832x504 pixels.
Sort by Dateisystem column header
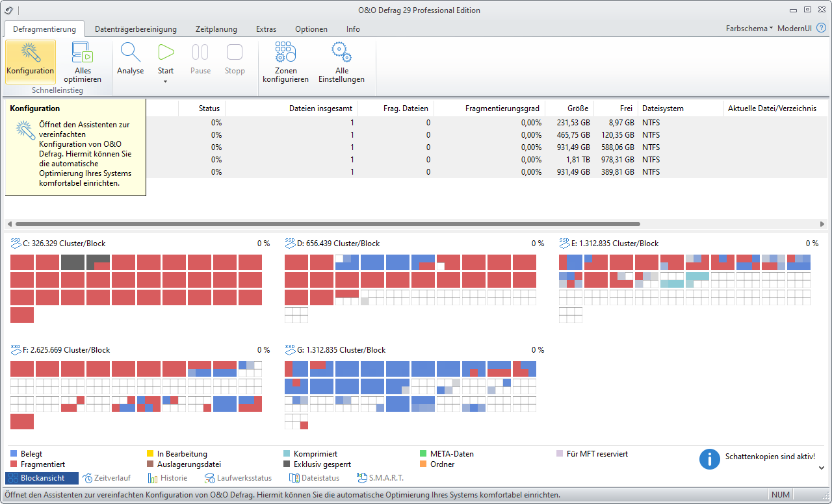pyautogui.click(x=681, y=108)
